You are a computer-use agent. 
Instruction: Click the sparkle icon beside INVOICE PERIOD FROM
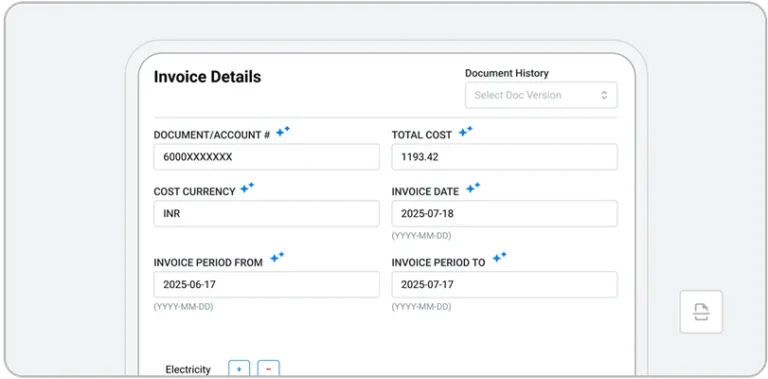(277, 258)
